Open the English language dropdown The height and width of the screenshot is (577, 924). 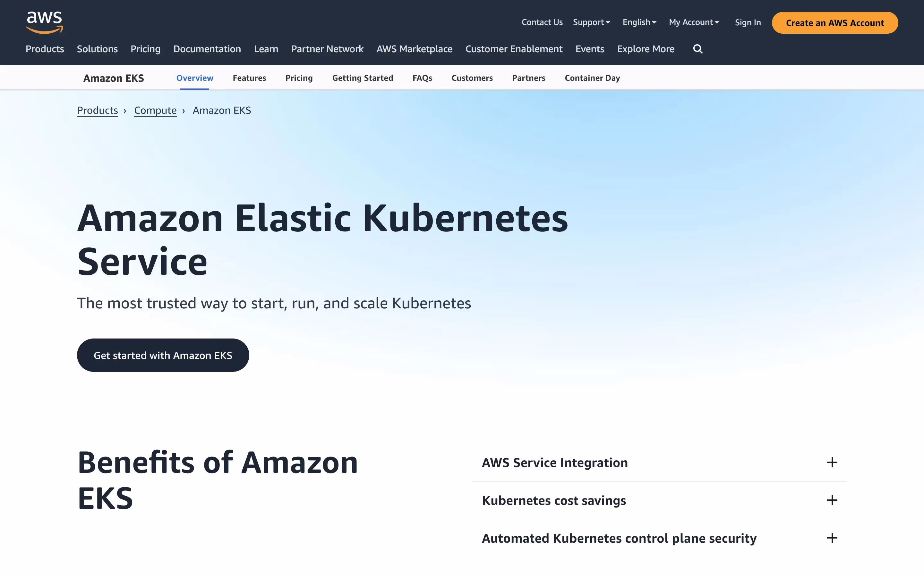point(639,22)
